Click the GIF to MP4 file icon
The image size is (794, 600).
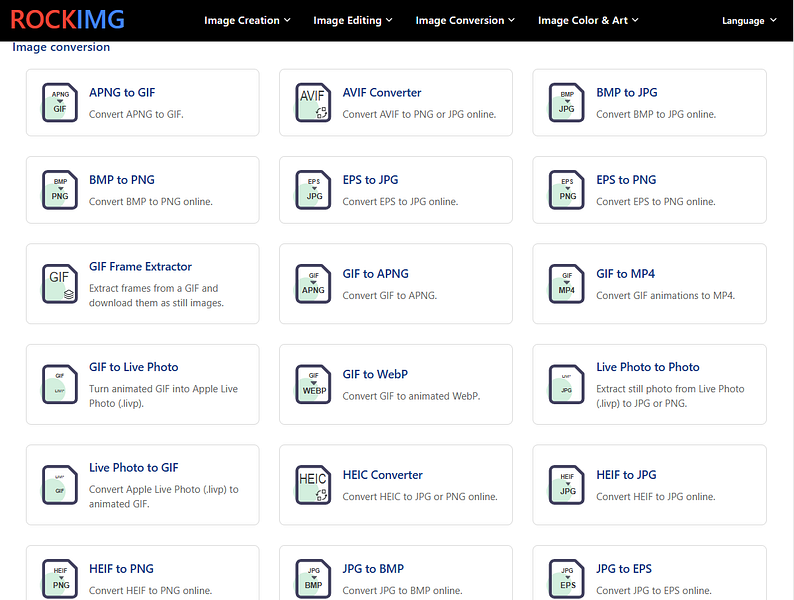[x=567, y=284]
